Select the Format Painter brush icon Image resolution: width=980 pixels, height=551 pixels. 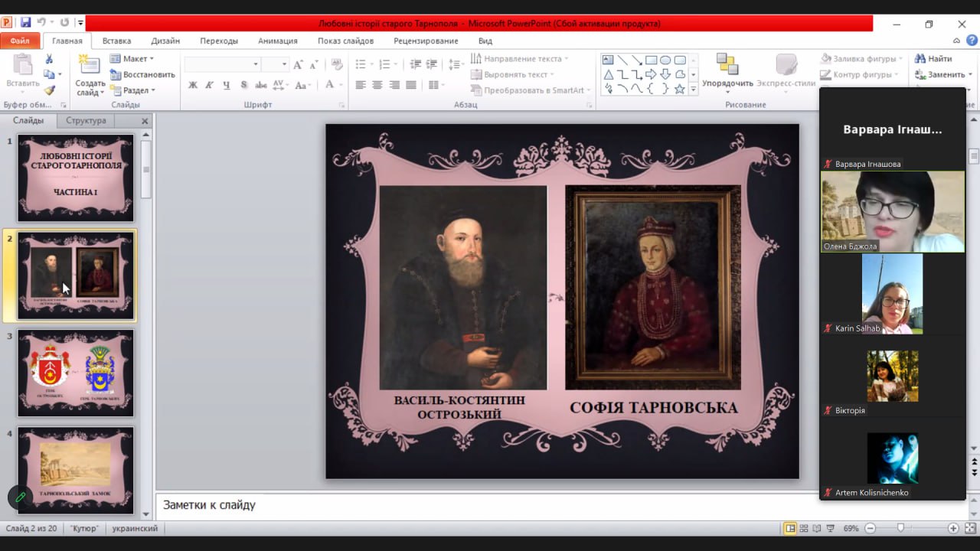(50, 90)
